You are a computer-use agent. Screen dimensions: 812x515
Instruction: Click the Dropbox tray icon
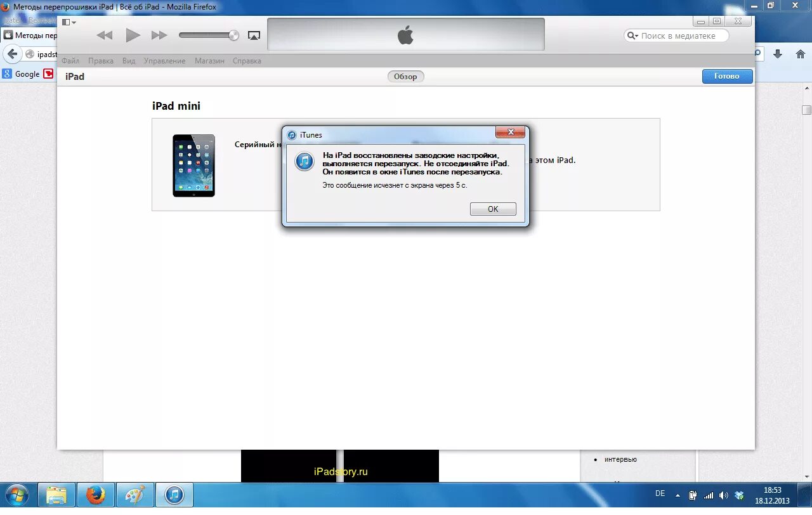click(739, 495)
